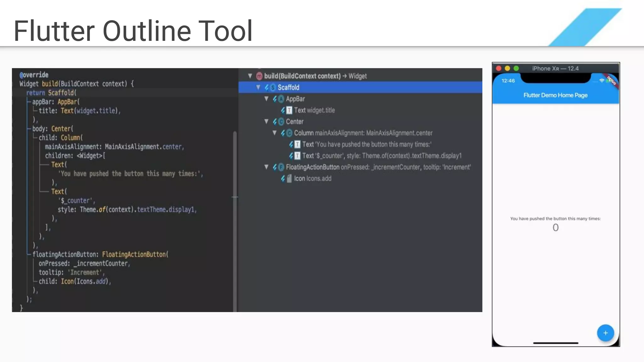This screenshot has height=362, width=644.
Task: Click the Flutter Demo Home Page app bar title
Action: point(555,95)
